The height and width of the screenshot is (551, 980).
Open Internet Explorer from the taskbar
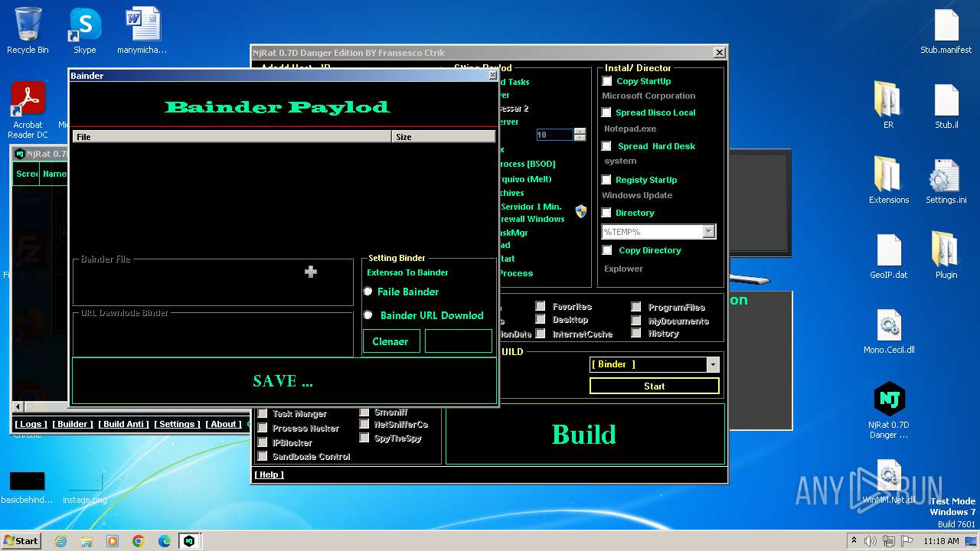pos(60,541)
